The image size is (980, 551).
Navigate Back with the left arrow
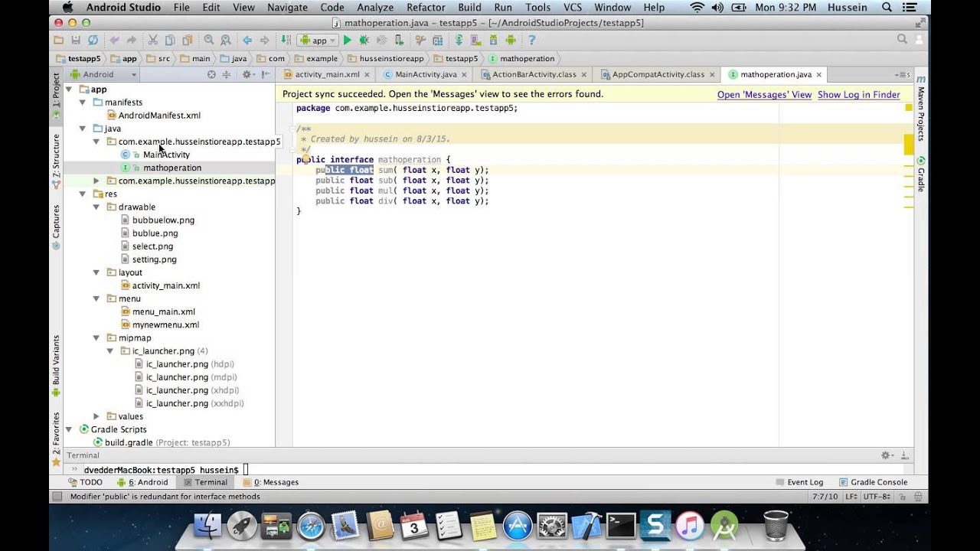247,40
